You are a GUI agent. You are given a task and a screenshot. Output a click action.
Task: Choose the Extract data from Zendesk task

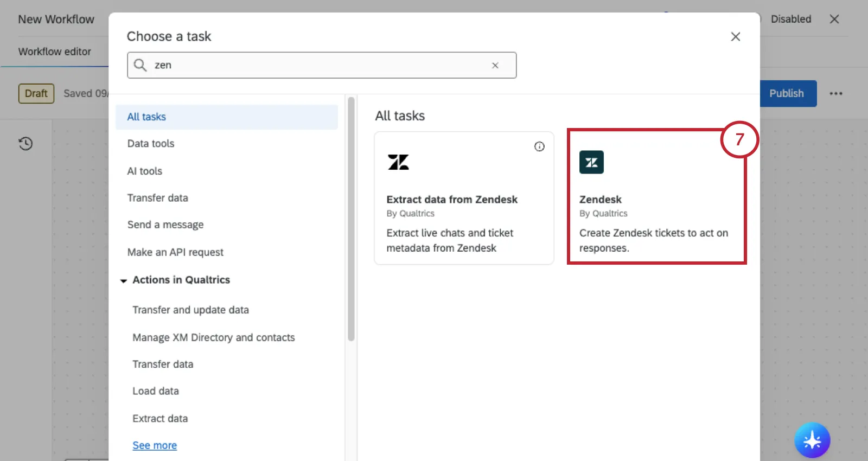pyautogui.click(x=464, y=198)
